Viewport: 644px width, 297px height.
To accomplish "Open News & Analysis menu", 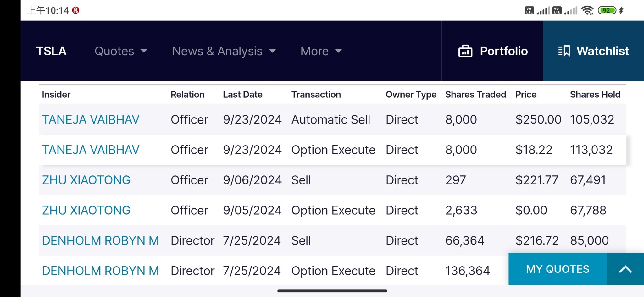I will click(224, 51).
